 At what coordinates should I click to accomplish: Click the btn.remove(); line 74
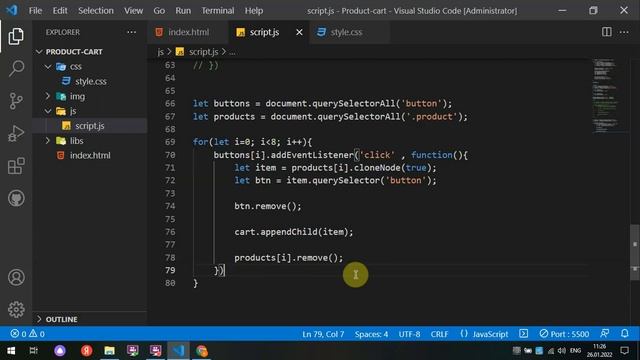coord(267,206)
